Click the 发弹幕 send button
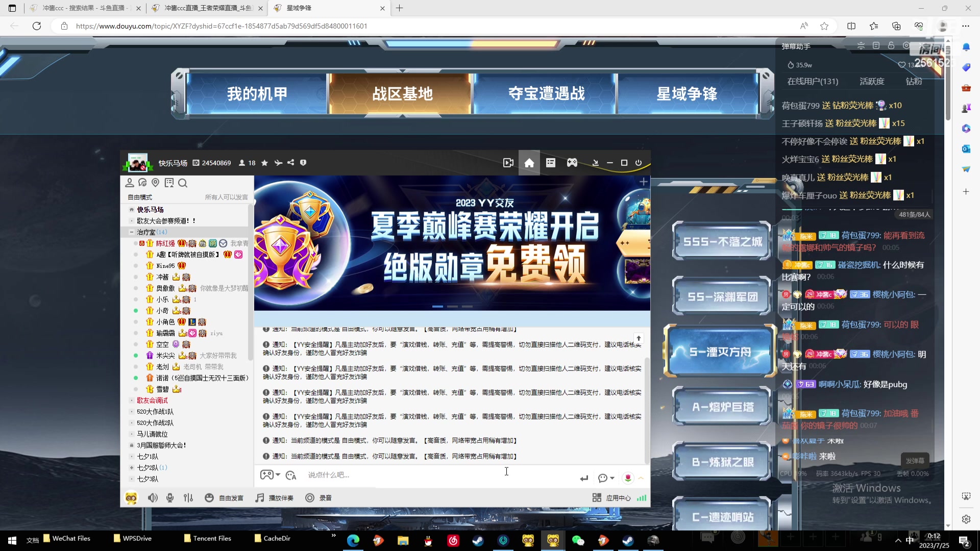 pyautogui.click(x=916, y=460)
